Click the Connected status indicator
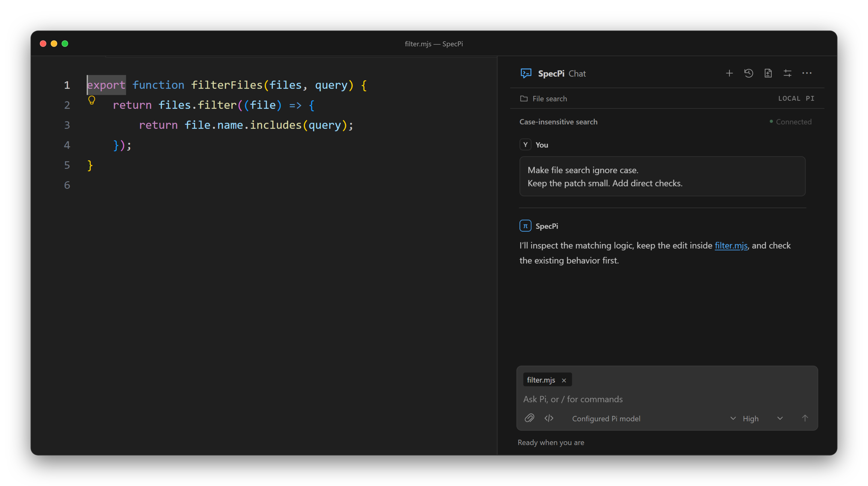This screenshot has height=486, width=868. [x=791, y=121]
